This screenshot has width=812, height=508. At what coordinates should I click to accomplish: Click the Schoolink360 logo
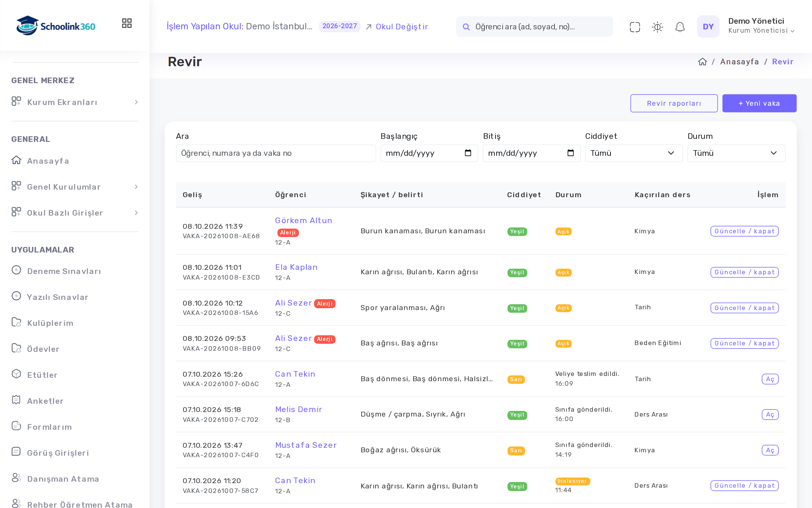tap(56, 26)
